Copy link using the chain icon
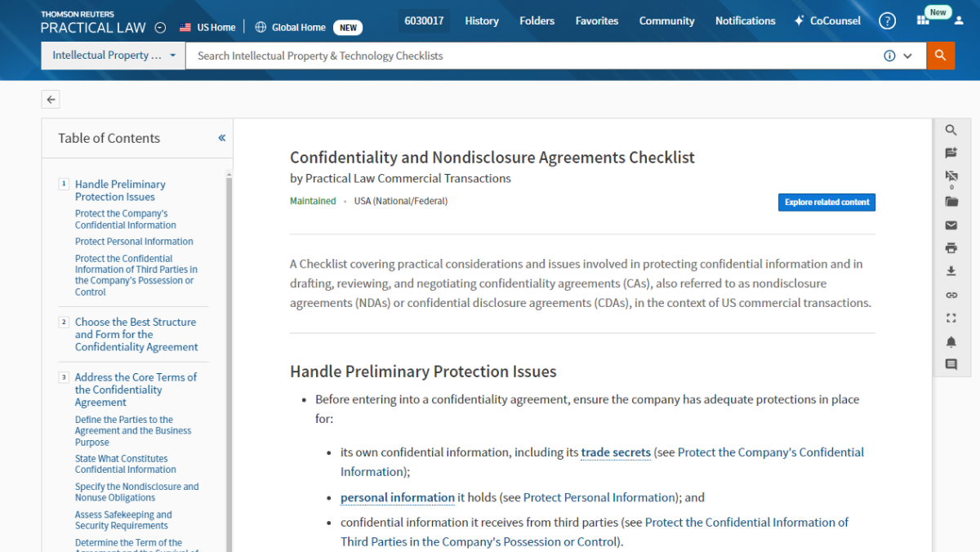 951,295
